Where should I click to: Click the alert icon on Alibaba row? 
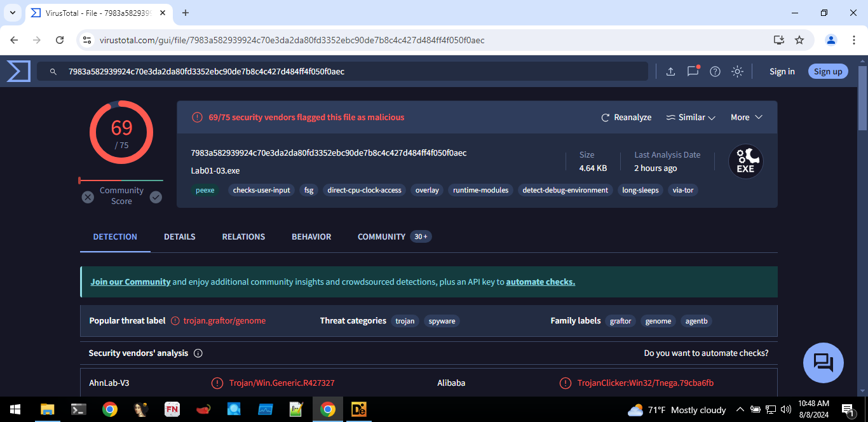click(566, 383)
